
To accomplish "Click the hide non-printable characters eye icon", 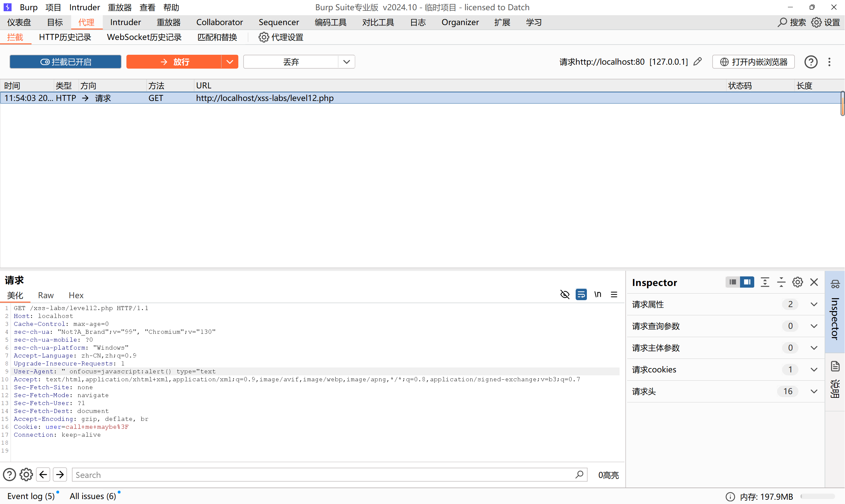I will click(565, 295).
